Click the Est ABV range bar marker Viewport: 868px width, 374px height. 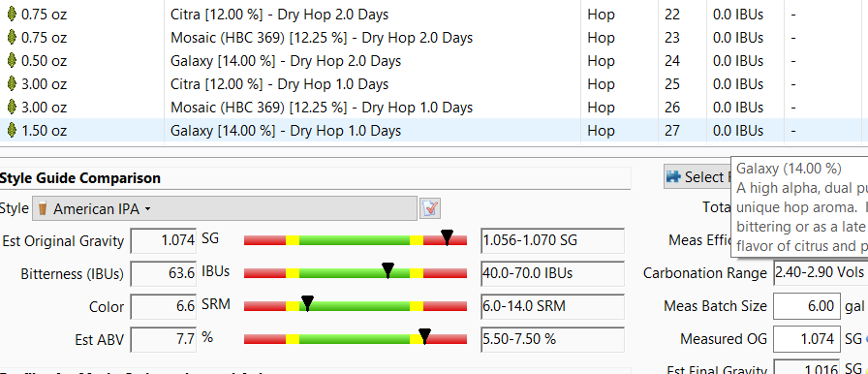(424, 336)
